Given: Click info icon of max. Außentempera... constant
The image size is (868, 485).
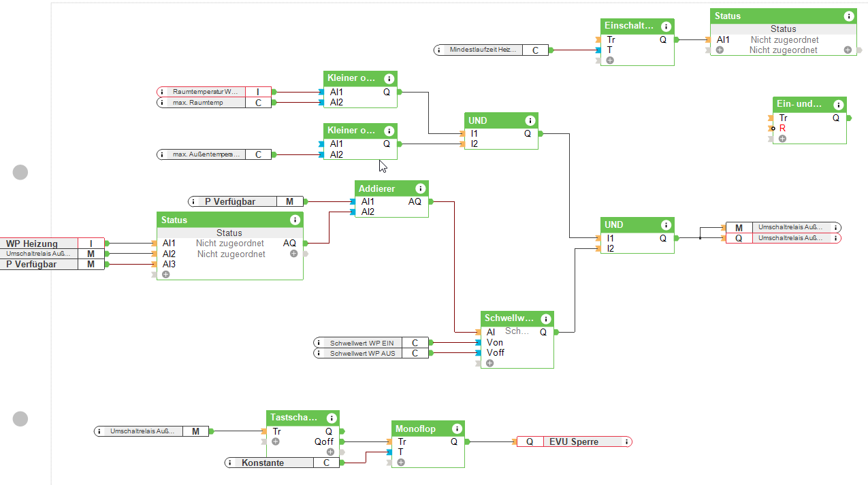Looking at the screenshot, I should (x=163, y=154).
